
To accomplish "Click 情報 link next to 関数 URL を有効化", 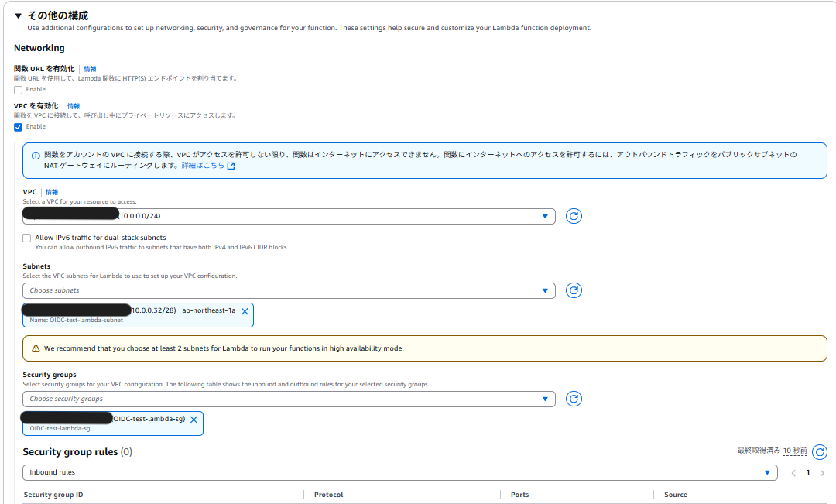I will (91, 69).
